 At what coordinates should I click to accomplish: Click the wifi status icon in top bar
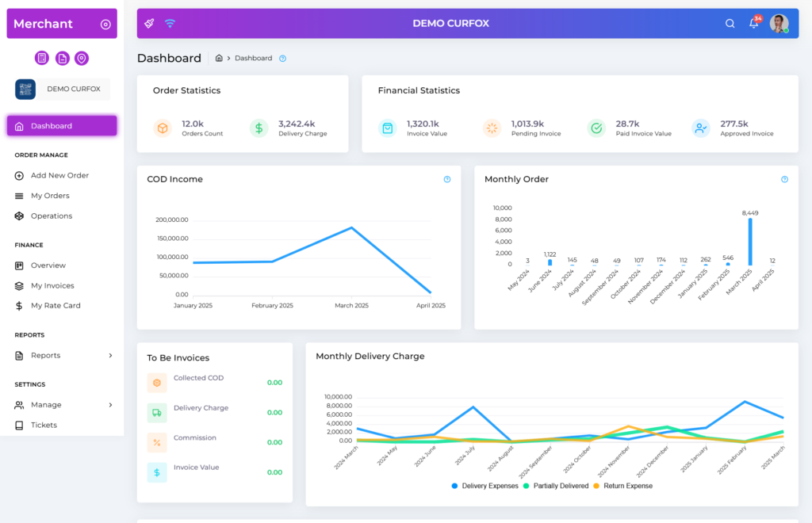170,23
